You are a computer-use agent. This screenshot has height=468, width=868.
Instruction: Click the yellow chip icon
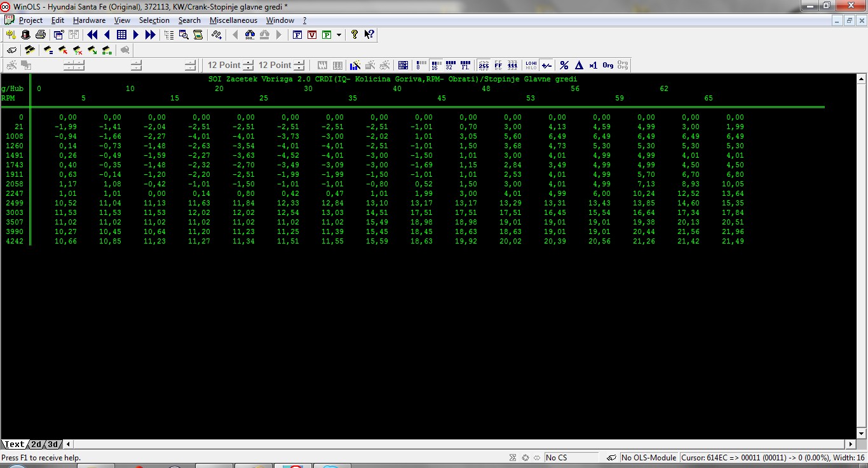[29, 50]
